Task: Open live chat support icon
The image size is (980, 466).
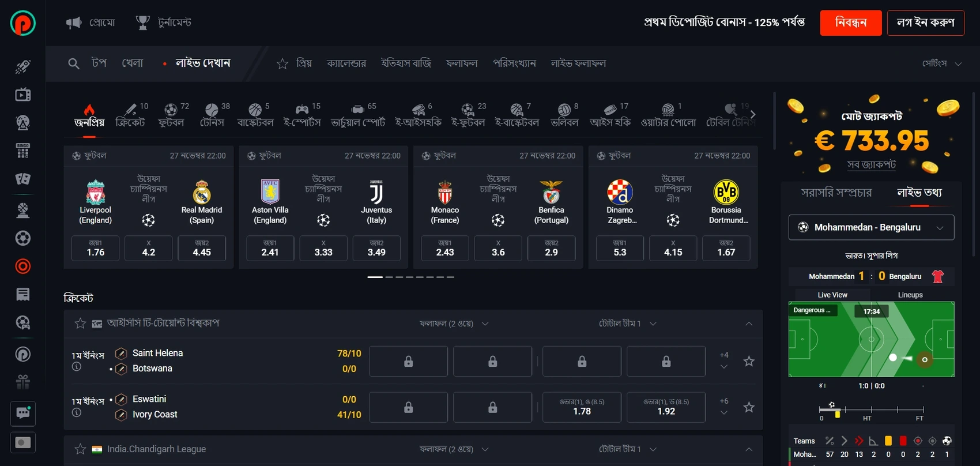Action: [23, 414]
